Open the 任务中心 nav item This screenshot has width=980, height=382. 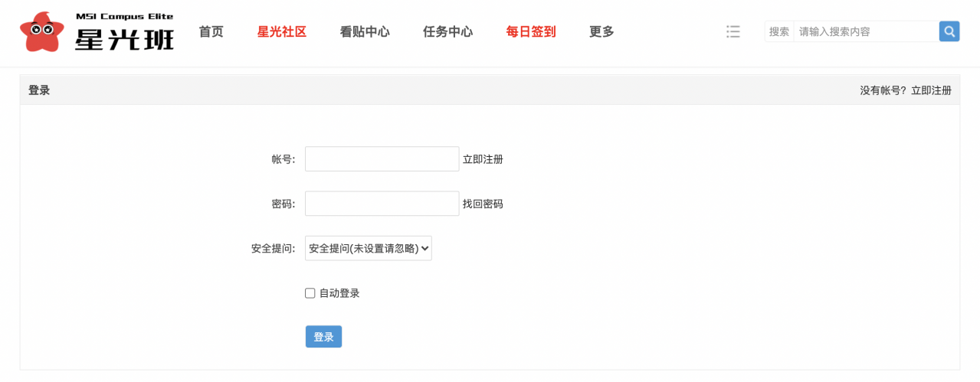447,31
